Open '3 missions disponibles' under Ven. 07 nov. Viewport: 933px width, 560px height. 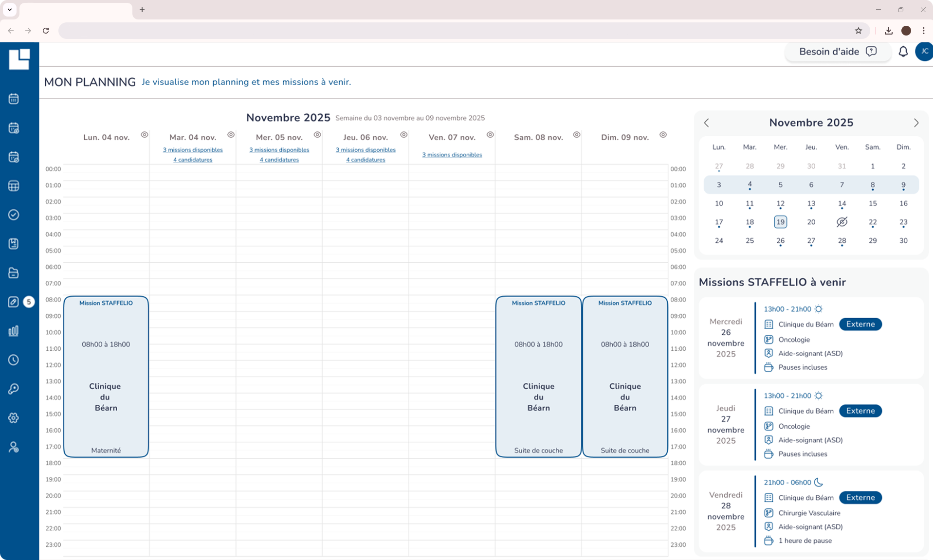452,155
